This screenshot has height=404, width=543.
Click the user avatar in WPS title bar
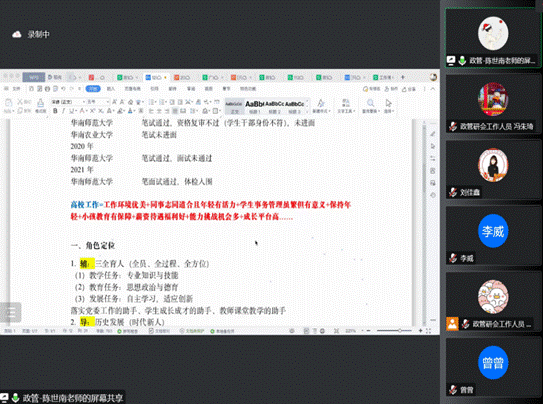tap(433, 77)
